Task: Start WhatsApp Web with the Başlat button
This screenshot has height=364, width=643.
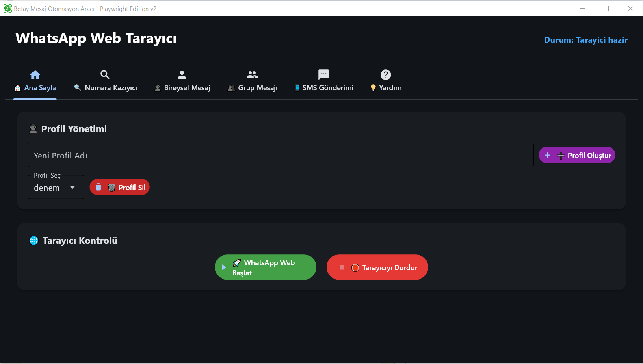Action: coord(265,267)
